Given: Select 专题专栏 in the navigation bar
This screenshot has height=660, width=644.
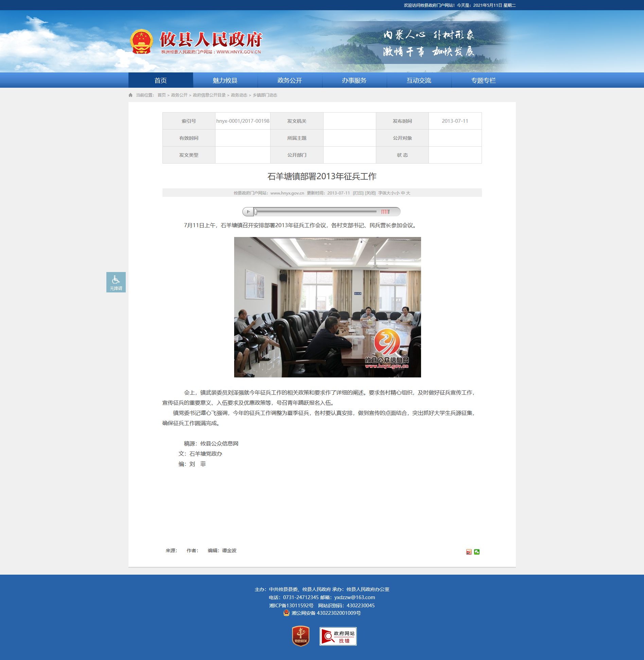Looking at the screenshot, I should 483,80.
